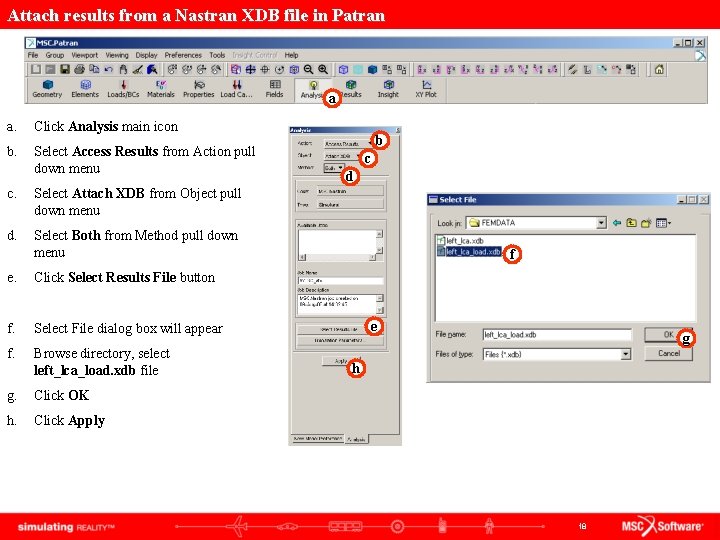The width and height of the screenshot is (720, 540).
Task: Select the left_lca_load.xdb file
Action: coord(469,252)
